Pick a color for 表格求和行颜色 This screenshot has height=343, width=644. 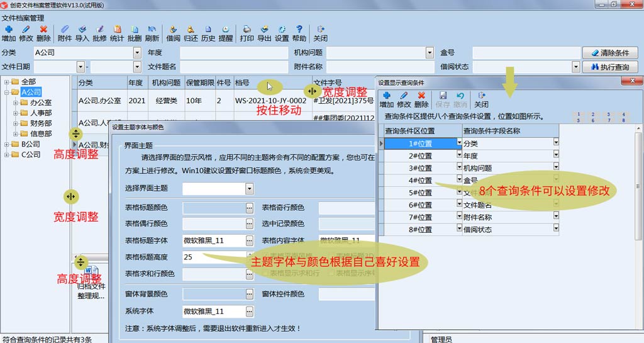coord(249,274)
